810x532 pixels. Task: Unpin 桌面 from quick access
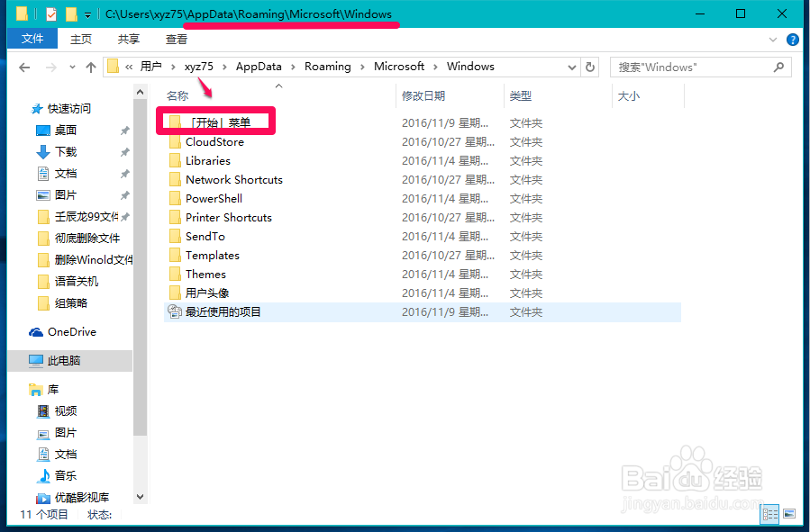(x=123, y=130)
